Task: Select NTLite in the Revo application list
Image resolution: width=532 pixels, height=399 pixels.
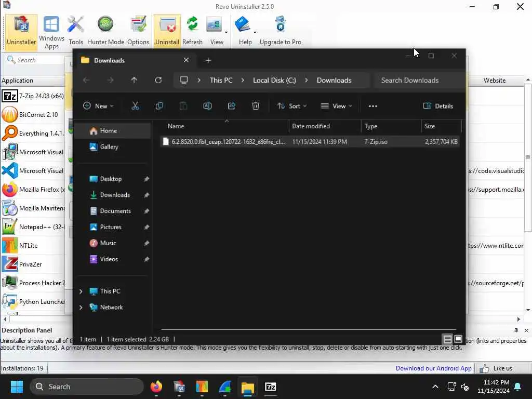Action: pyautogui.click(x=33, y=245)
